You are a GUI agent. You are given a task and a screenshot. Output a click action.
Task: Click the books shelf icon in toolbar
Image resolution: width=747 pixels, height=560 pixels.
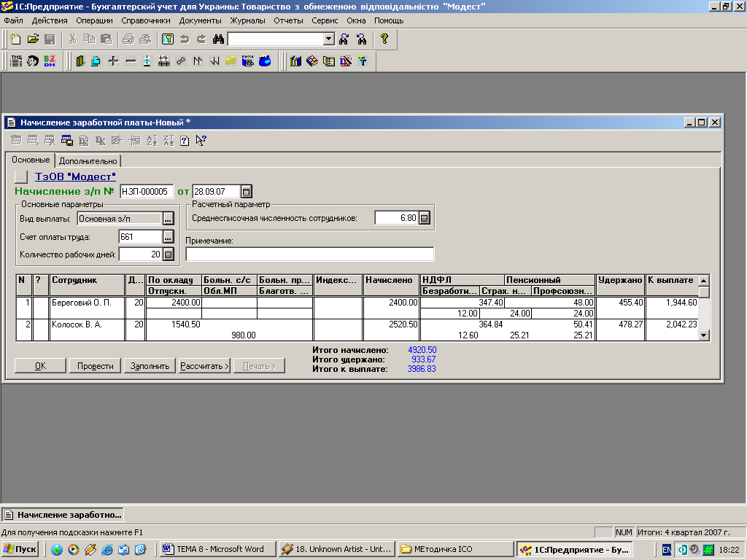point(295,61)
